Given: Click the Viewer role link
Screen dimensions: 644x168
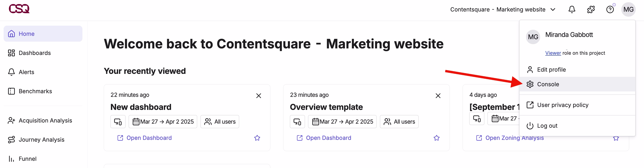Looking at the screenshot, I should tap(553, 53).
